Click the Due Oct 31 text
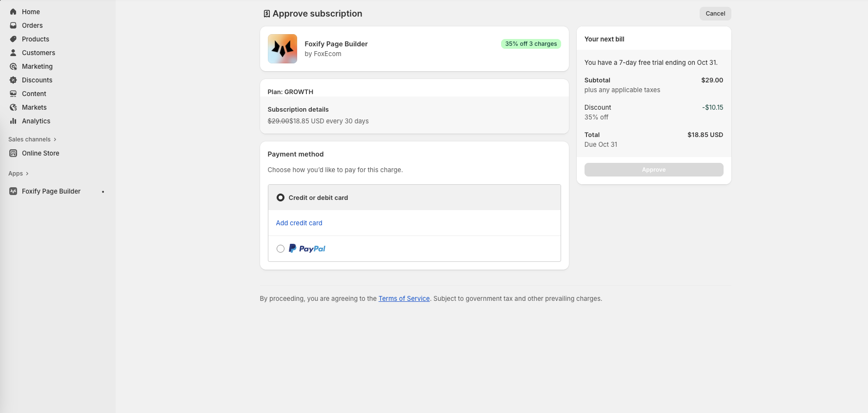Image resolution: width=868 pixels, height=413 pixels. (x=601, y=144)
